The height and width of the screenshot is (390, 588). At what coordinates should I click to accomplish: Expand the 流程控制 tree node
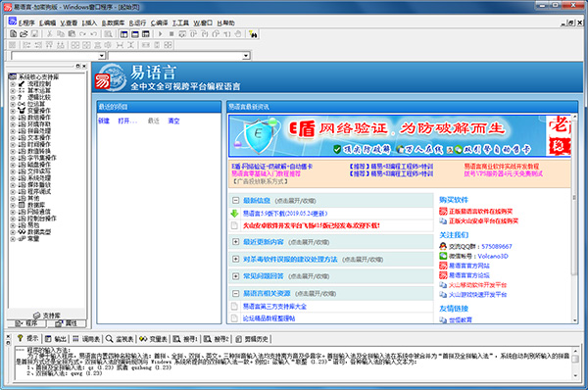point(13,84)
